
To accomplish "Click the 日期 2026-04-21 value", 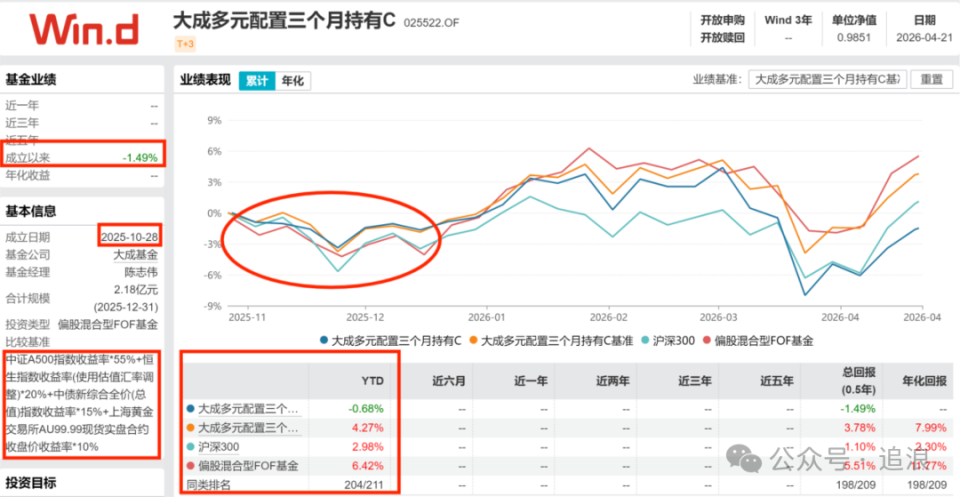I will (923, 37).
